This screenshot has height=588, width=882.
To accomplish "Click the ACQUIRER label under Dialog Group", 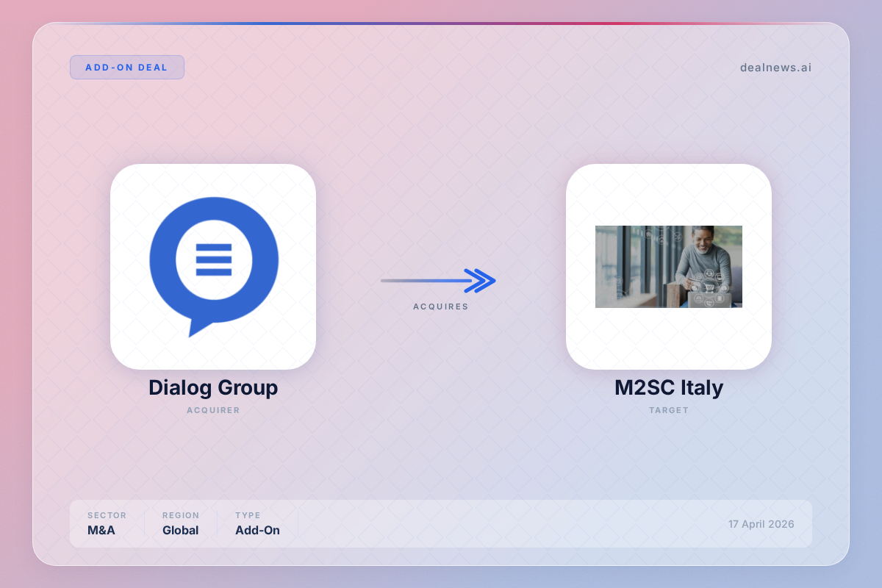I will pyautogui.click(x=213, y=410).
